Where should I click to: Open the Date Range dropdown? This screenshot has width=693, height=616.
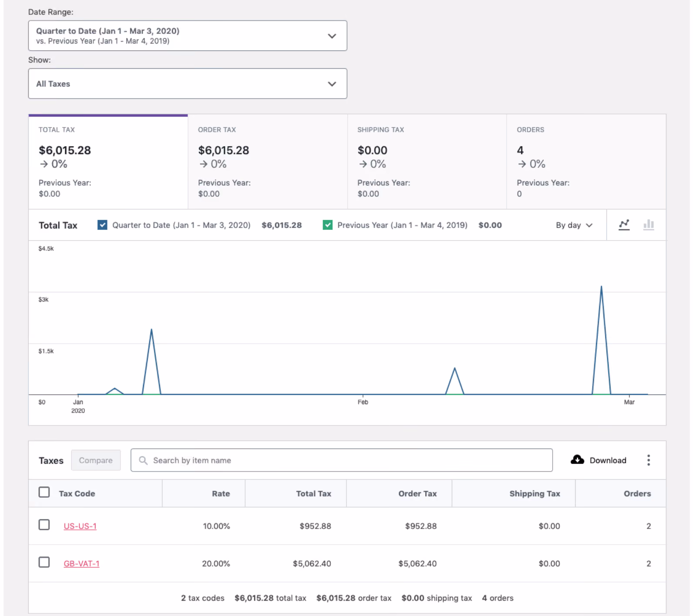click(187, 36)
